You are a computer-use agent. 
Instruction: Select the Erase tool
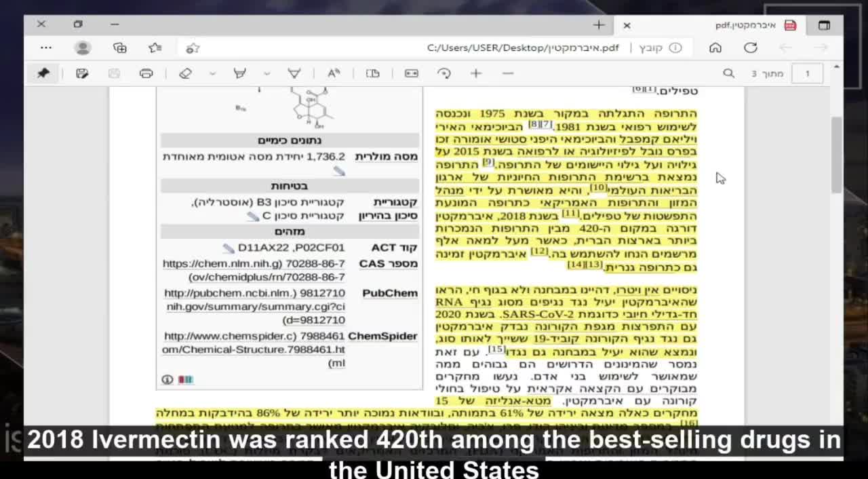pos(185,73)
